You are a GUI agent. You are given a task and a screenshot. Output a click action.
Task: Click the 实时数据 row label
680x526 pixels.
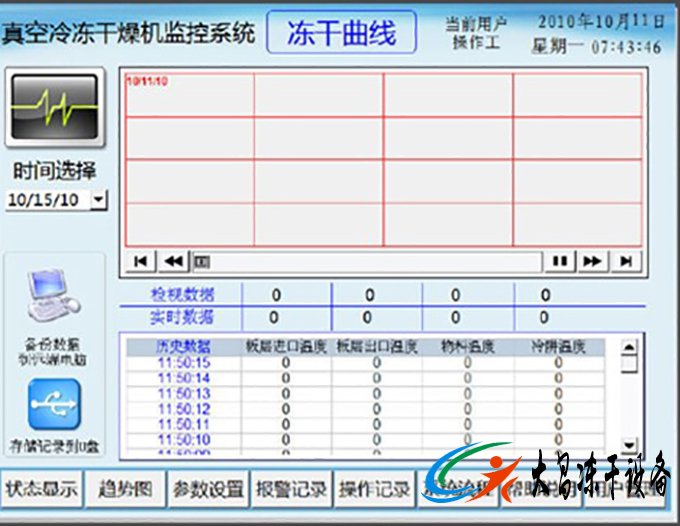coord(182,317)
